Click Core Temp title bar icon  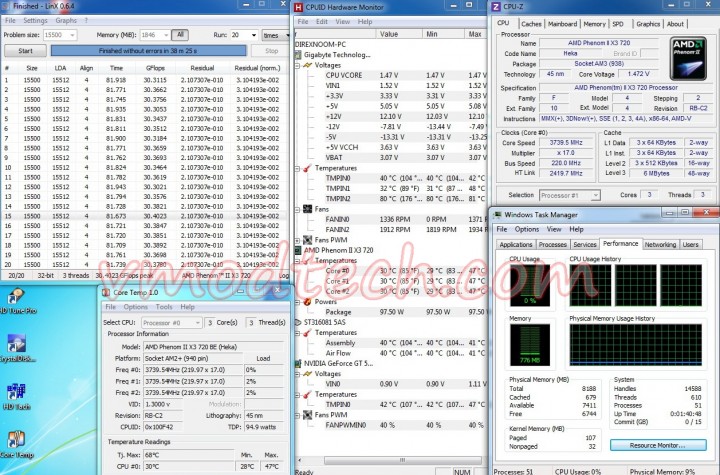pos(106,293)
